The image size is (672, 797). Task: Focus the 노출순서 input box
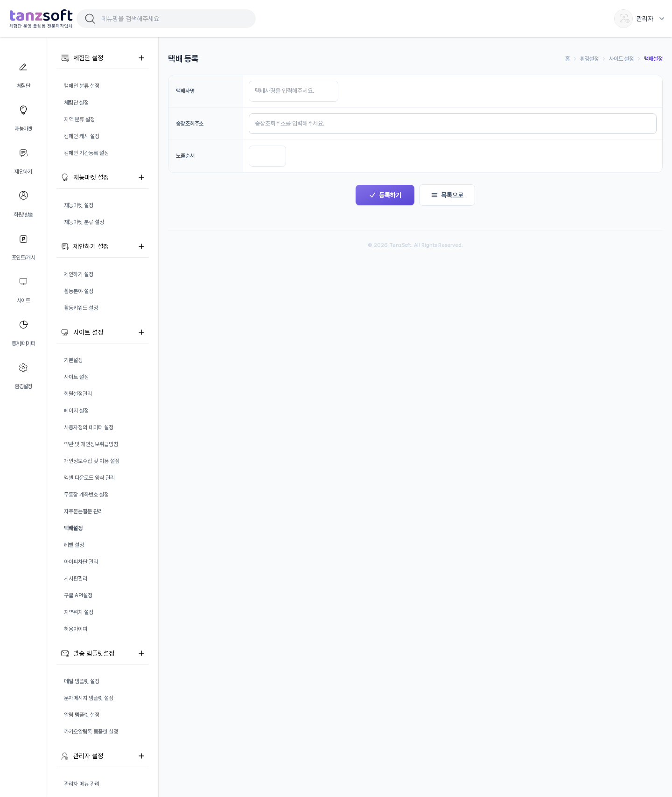click(267, 156)
